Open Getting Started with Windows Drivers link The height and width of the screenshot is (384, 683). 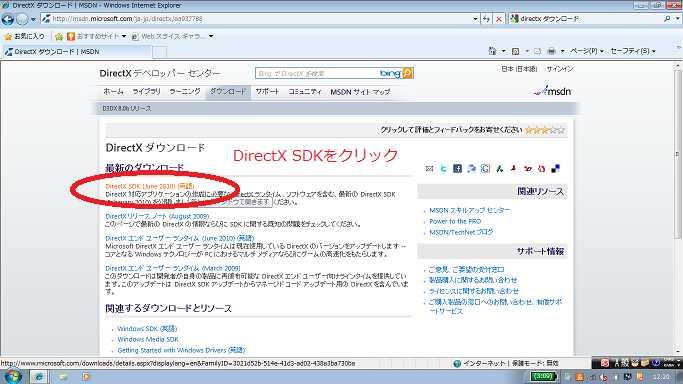click(181, 350)
